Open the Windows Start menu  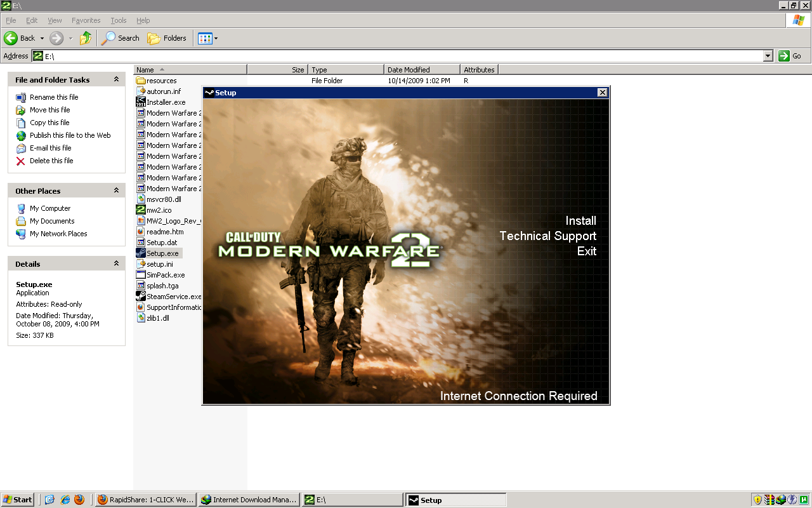tap(18, 500)
